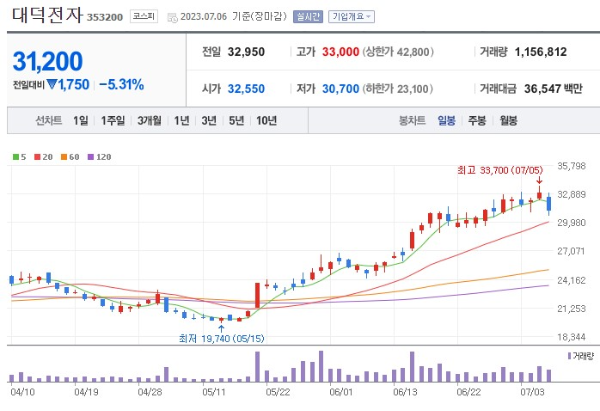
Task: Click the 전일 value 32,950
Action: tap(246, 52)
